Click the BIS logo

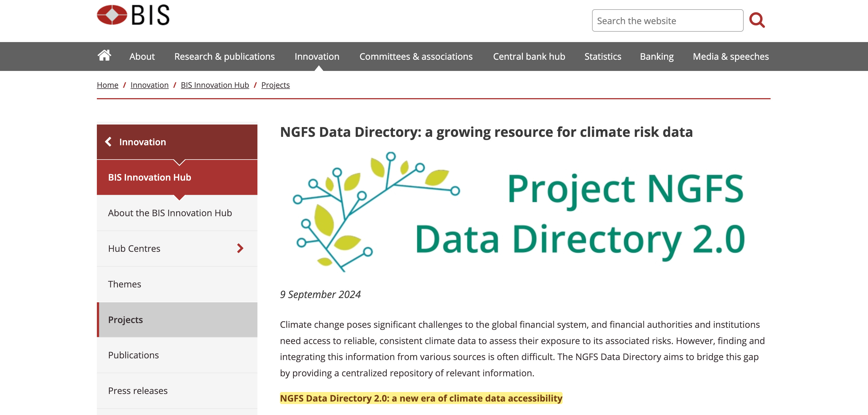click(133, 15)
